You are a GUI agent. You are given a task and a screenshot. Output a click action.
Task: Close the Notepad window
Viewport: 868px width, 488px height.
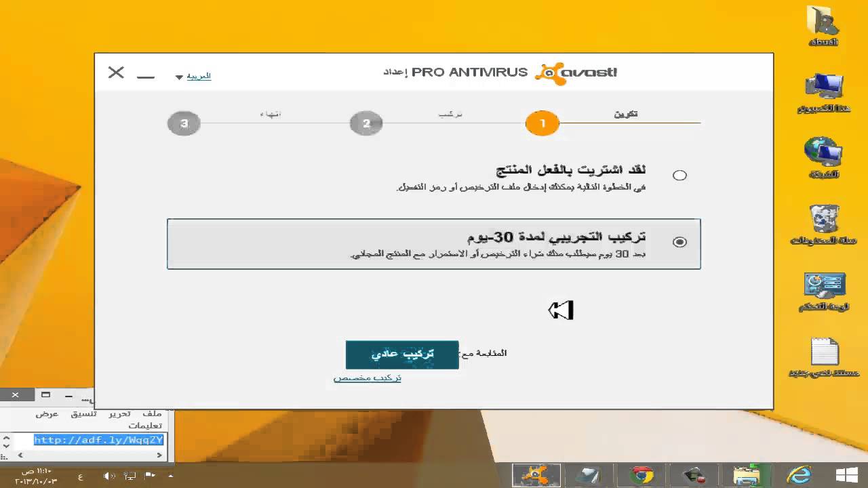15,394
